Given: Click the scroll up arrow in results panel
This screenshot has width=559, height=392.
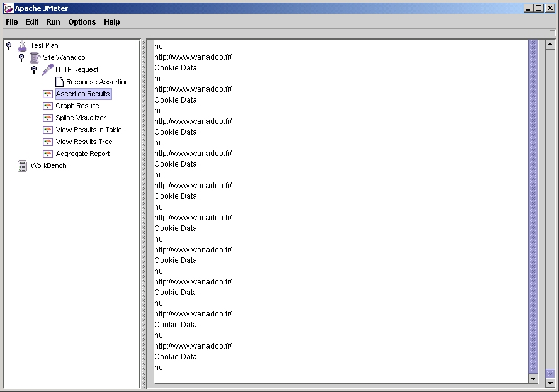Looking at the screenshot, I should click(x=550, y=45).
